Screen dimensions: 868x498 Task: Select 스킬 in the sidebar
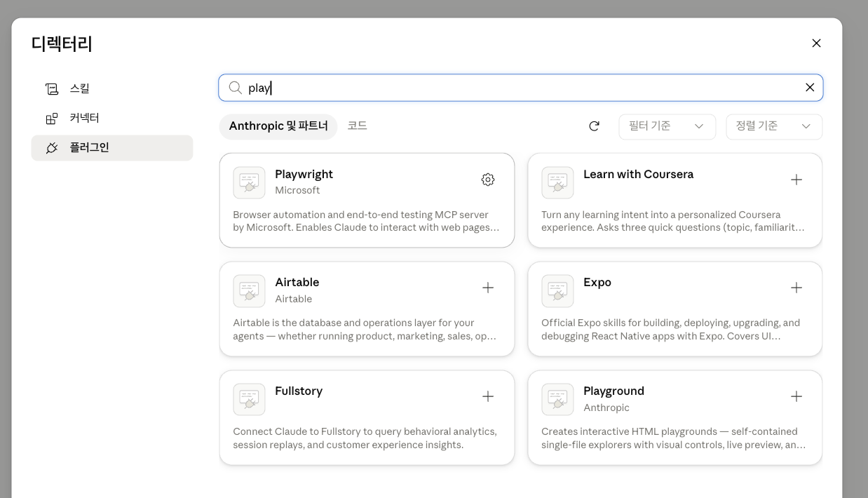(x=112, y=89)
